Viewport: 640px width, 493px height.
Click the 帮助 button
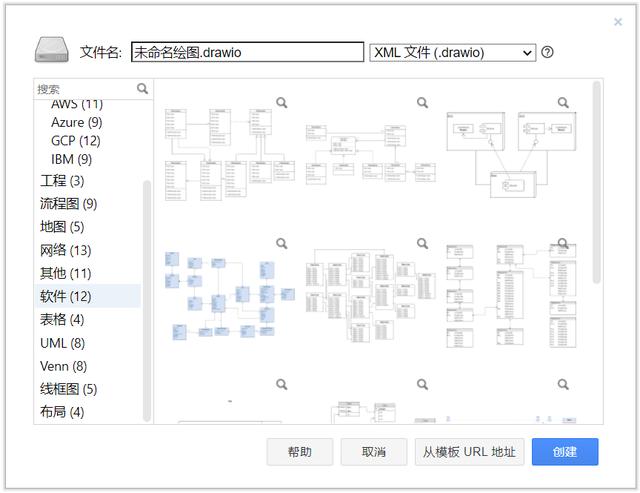(299, 452)
